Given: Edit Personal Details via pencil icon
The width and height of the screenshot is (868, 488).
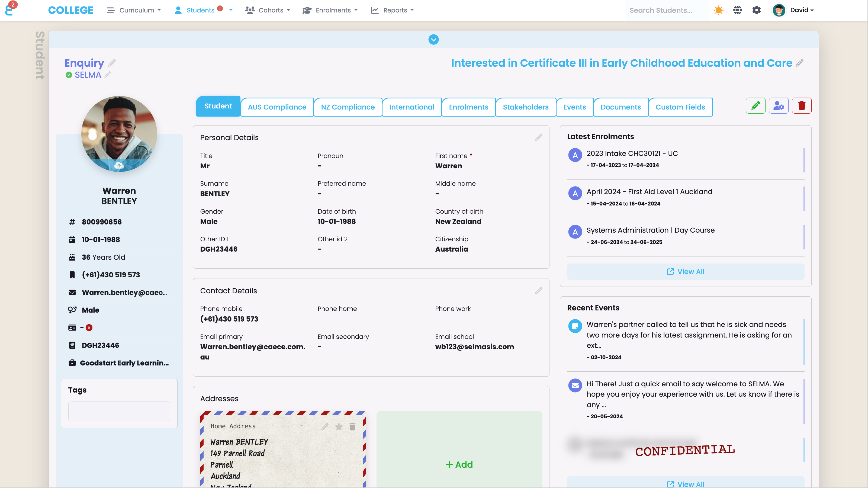Looking at the screenshot, I should point(538,137).
